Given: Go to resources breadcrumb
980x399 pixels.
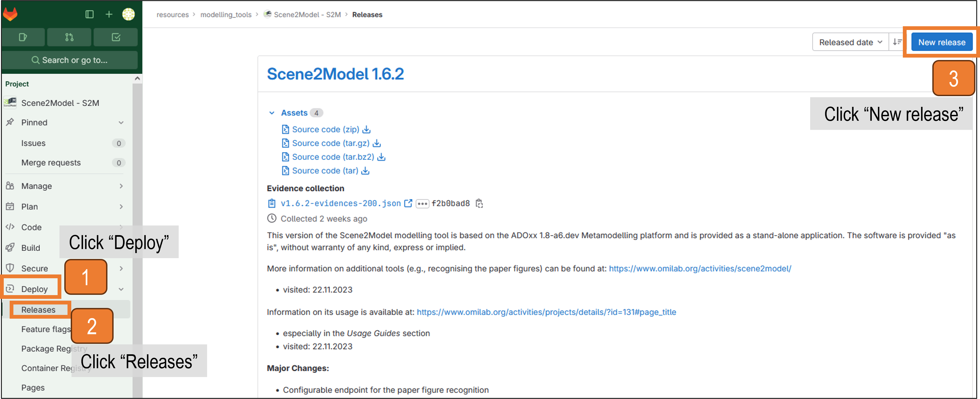Looking at the screenshot, I should tap(173, 14).
